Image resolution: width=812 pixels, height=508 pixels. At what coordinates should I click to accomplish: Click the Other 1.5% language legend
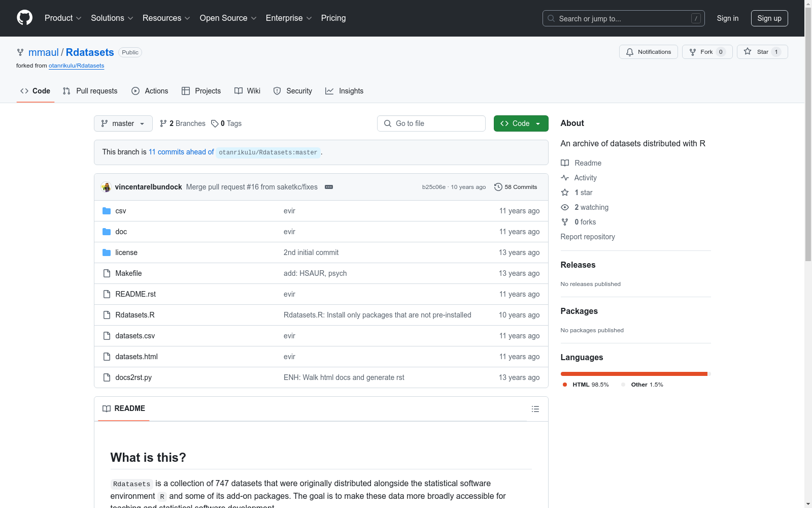click(642, 385)
